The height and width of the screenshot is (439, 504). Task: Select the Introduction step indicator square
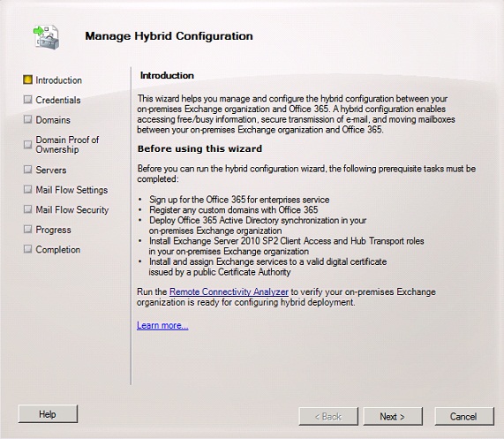click(x=27, y=79)
